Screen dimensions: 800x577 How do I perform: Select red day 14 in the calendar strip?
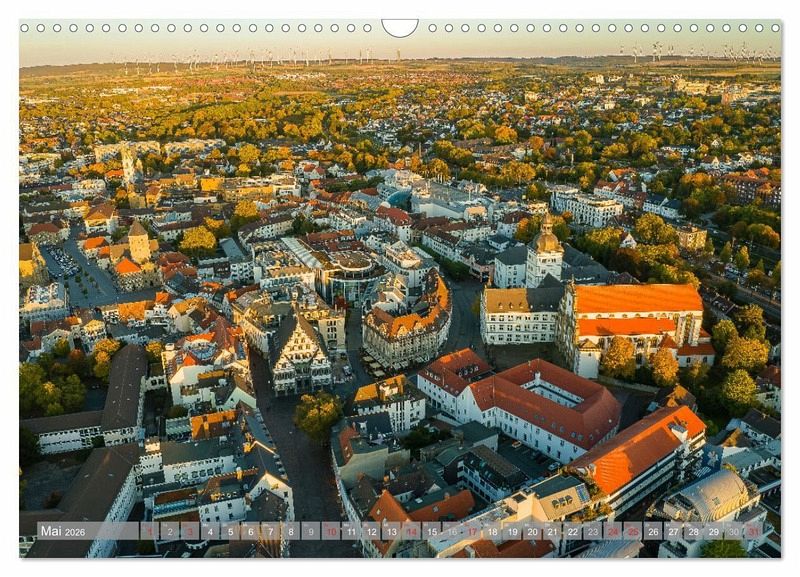point(412,531)
